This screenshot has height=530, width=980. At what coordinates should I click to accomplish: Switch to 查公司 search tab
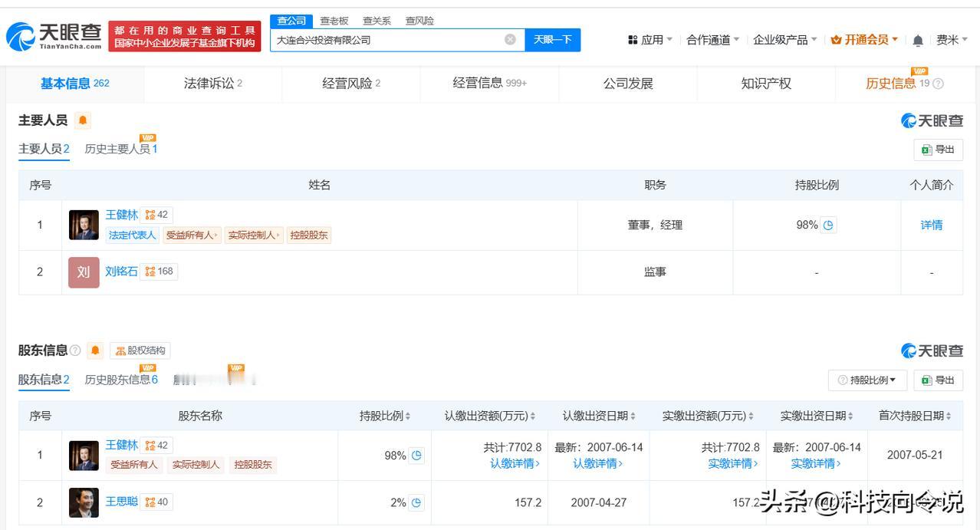pyautogui.click(x=291, y=21)
